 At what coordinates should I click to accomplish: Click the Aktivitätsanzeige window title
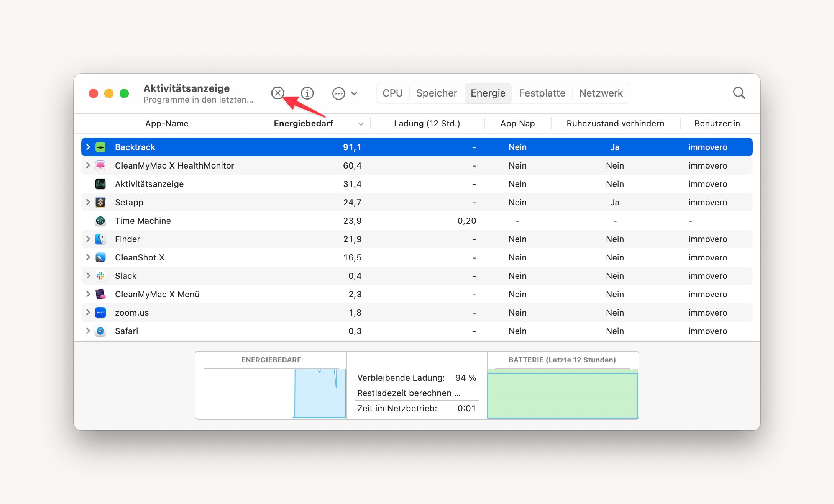[x=187, y=88]
